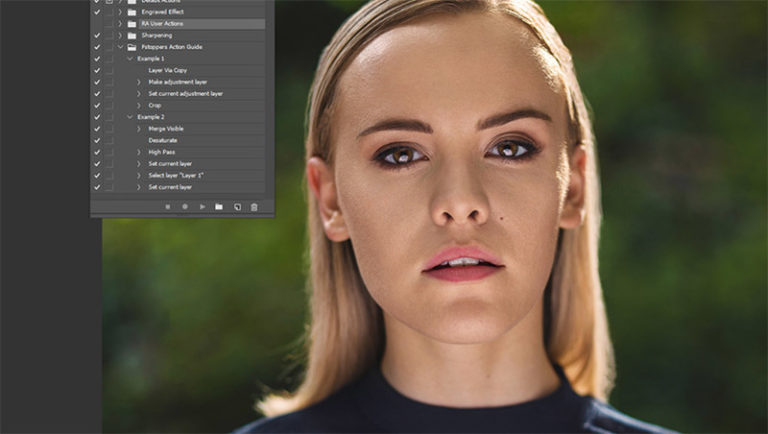Click the Play selection triangle button

(202, 207)
